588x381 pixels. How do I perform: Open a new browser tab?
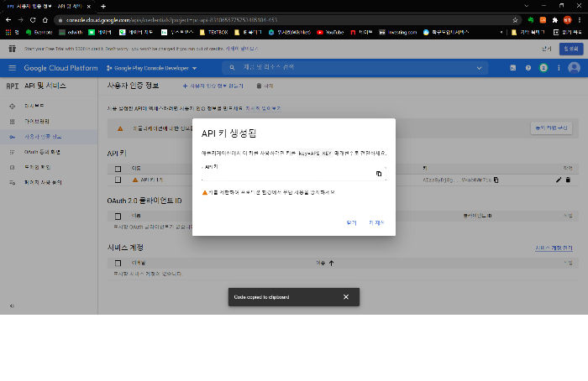click(103, 7)
